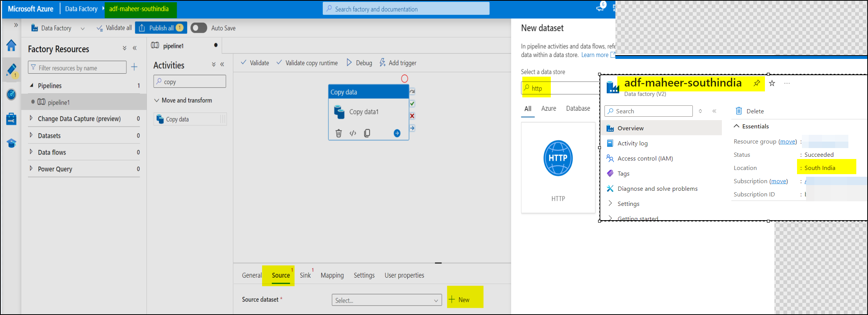Open the Data Factory dropdown chevron

tap(83, 28)
